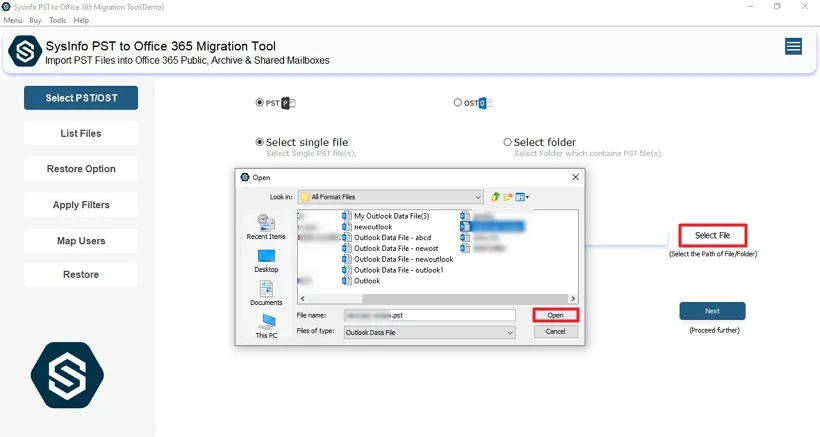Click the Next button
This screenshot has width=820, height=437.
(712, 311)
